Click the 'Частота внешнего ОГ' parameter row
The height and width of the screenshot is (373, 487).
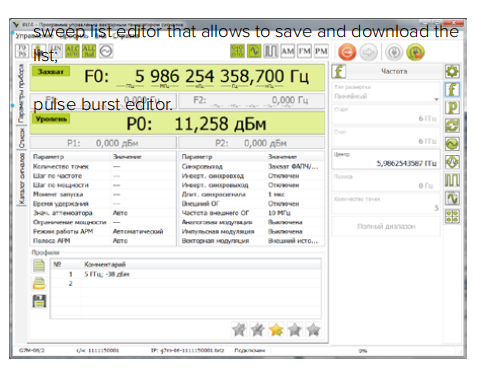[252, 213]
